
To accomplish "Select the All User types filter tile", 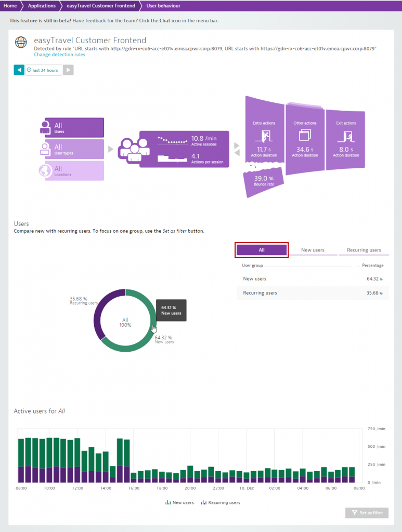I will tap(74, 149).
